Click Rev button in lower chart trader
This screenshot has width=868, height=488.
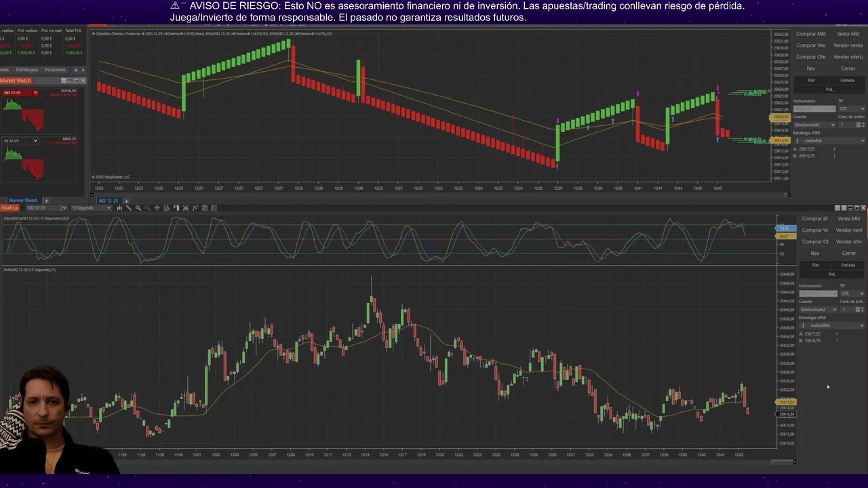(x=815, y=253)
